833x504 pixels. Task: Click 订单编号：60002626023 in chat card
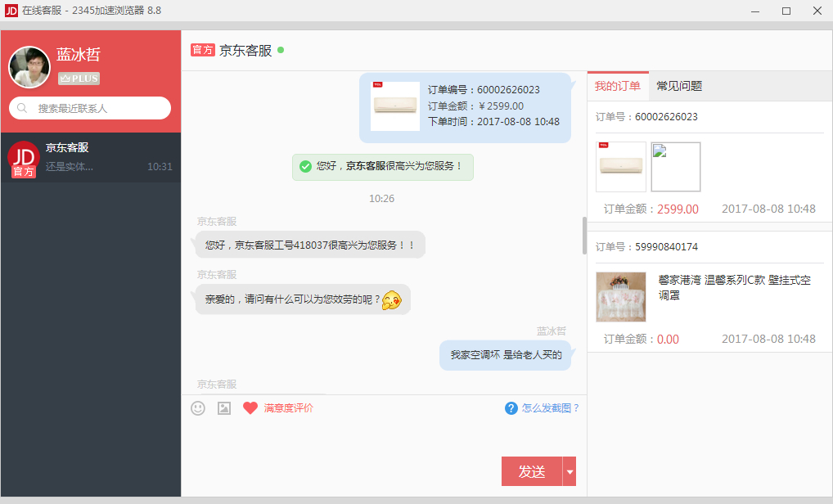(484, 90)
